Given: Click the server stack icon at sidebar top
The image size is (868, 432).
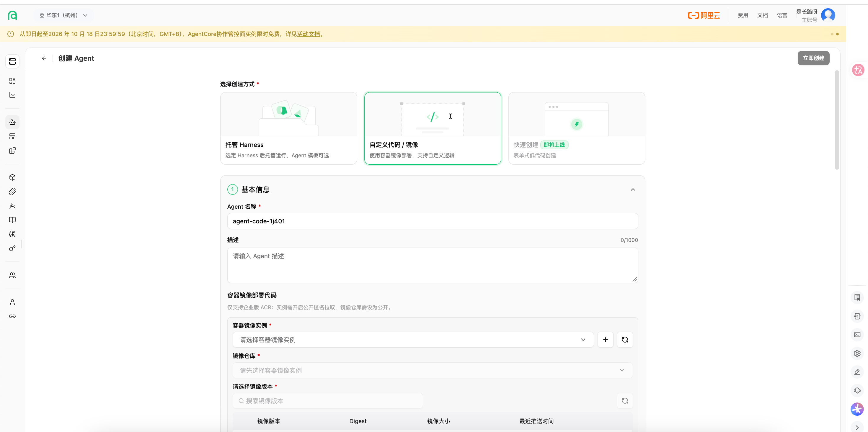Looking at the screenshot, I should click(x=12, y=61).
